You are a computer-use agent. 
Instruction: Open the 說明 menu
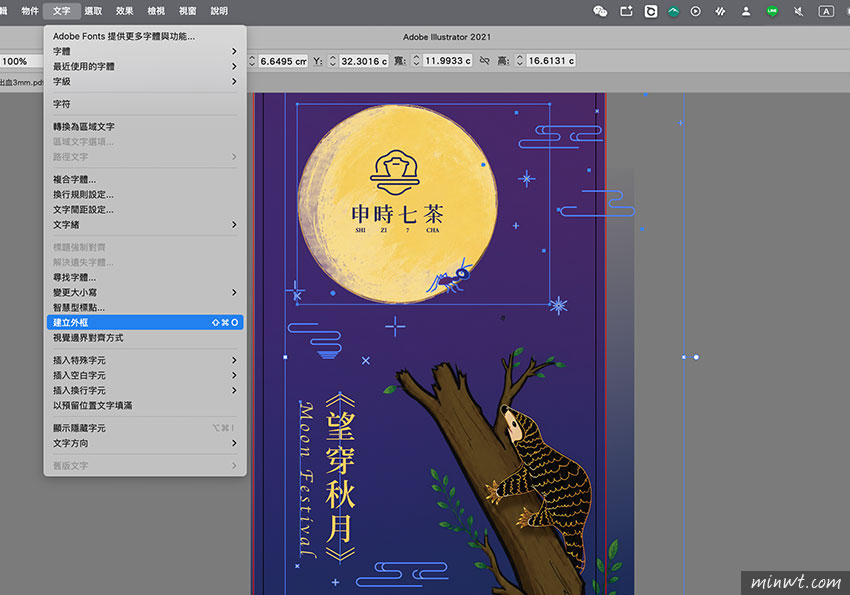pyautogui.click(x=219, y=11)
